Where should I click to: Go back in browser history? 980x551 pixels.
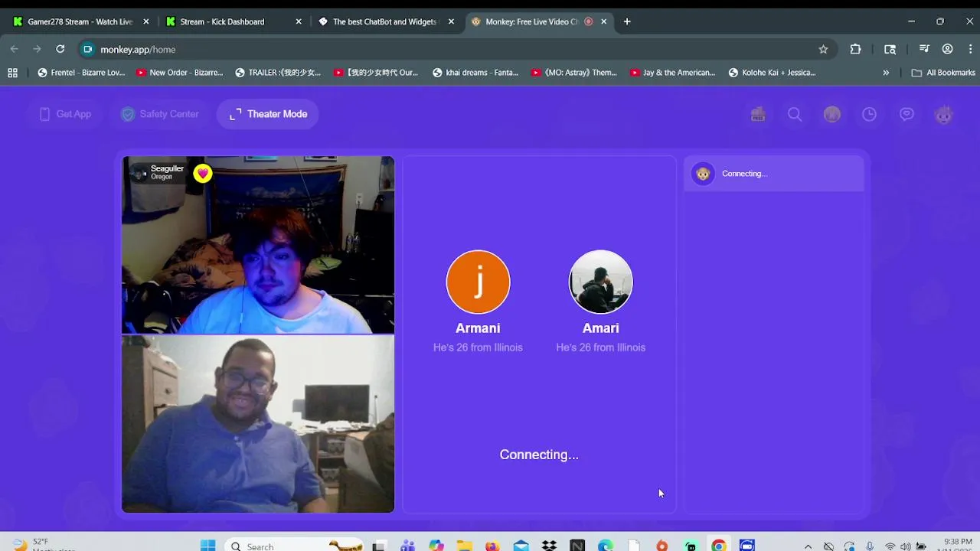[x=14, y=49]
